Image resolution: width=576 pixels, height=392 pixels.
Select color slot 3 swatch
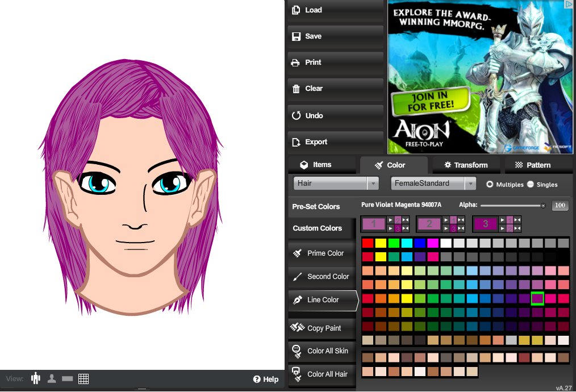[x=485, y=224]
